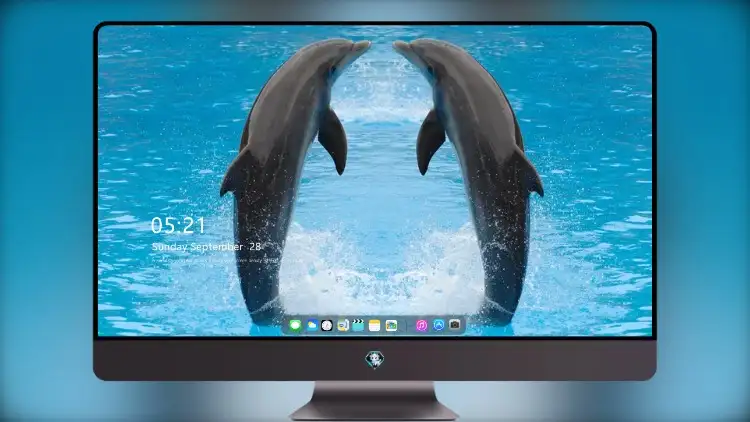Open the green Messages app in the dock
Image resolution: width=750 pixels, height=422 pixels.
click(296, 325)
